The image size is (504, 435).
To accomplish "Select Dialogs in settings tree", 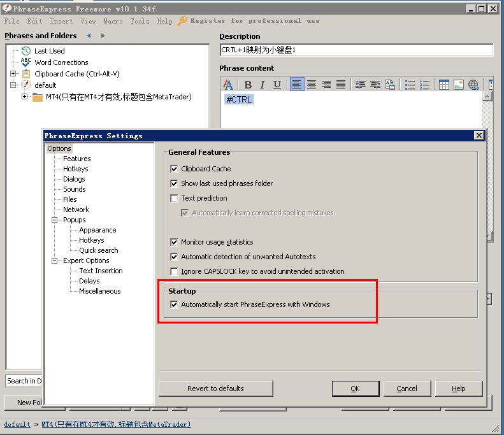I will click(x=74, y=179).
